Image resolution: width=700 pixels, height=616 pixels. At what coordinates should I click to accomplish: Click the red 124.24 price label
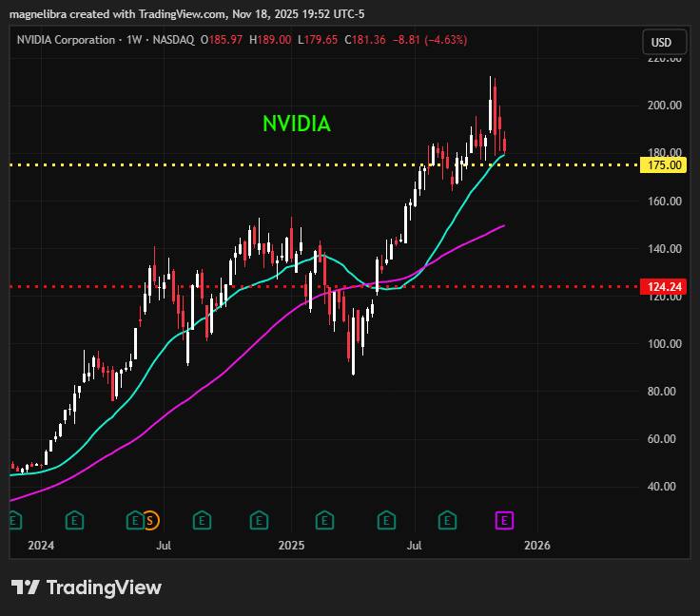tap(664, 286)
